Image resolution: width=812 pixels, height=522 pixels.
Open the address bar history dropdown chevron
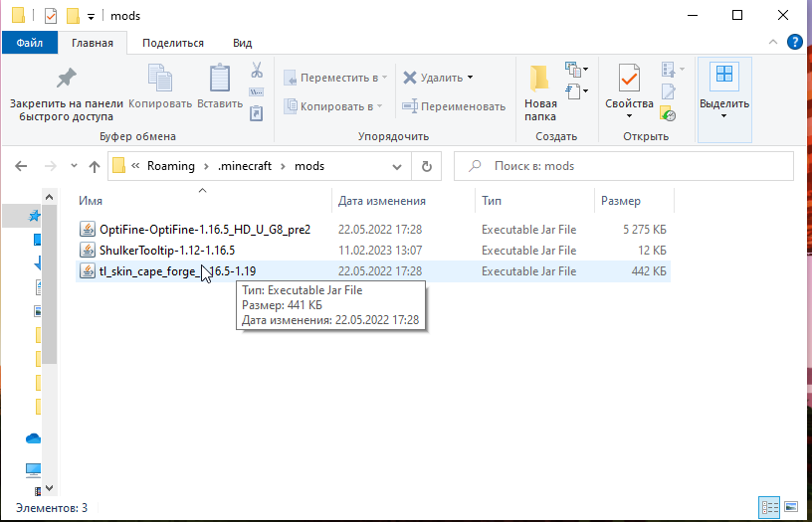coord(397,167)
